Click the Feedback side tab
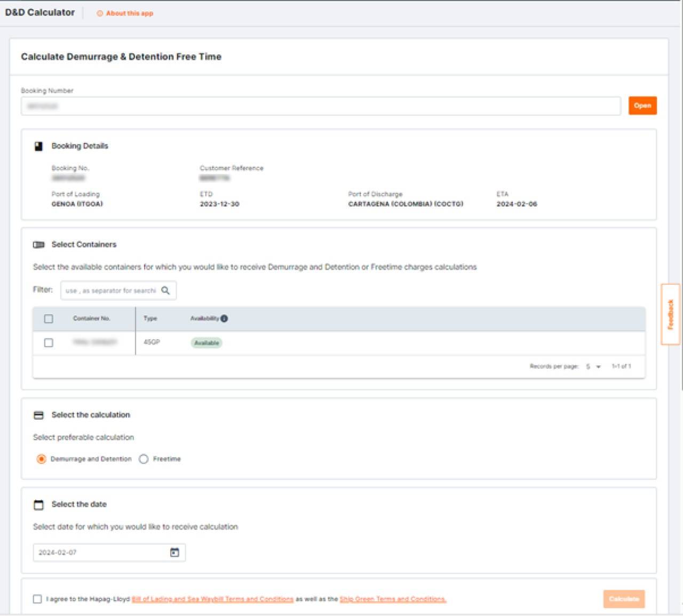Viewport: 683px width, 616px height. (670, 315)
